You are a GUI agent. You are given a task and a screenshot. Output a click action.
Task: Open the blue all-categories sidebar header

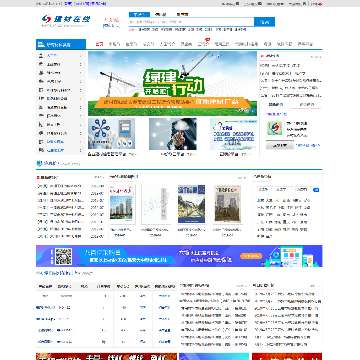tap(61, 44)
